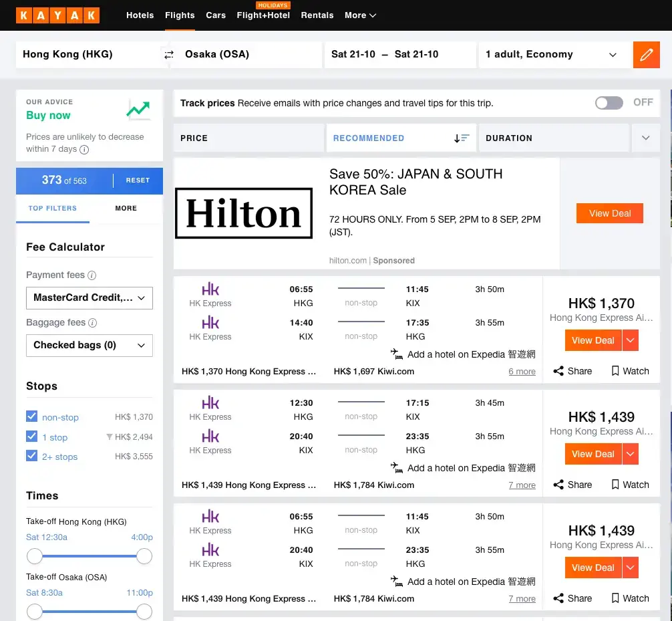672x621 pixels.
Task: Uncheck the non-stop checkbox
Action: point(31,416)
